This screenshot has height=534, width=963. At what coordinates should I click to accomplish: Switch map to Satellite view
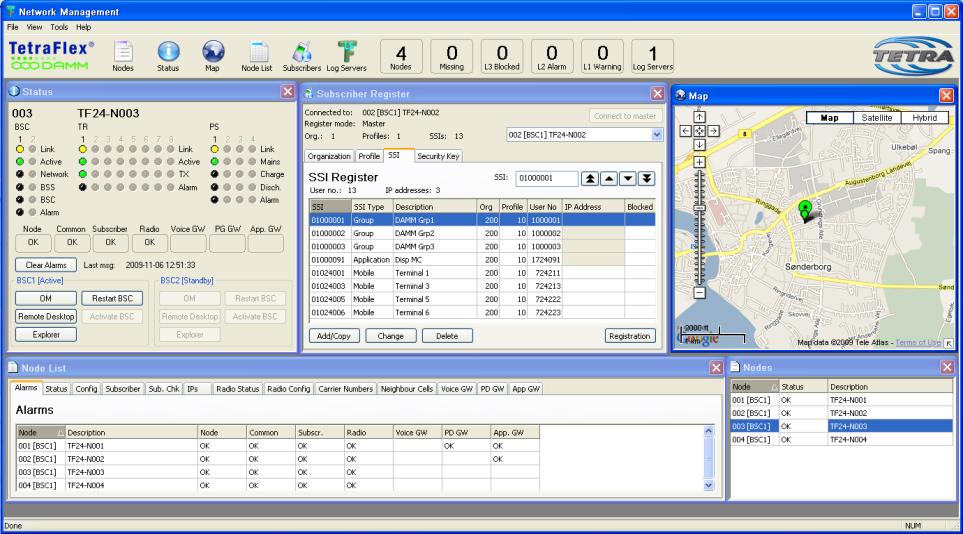pos(877,118)
